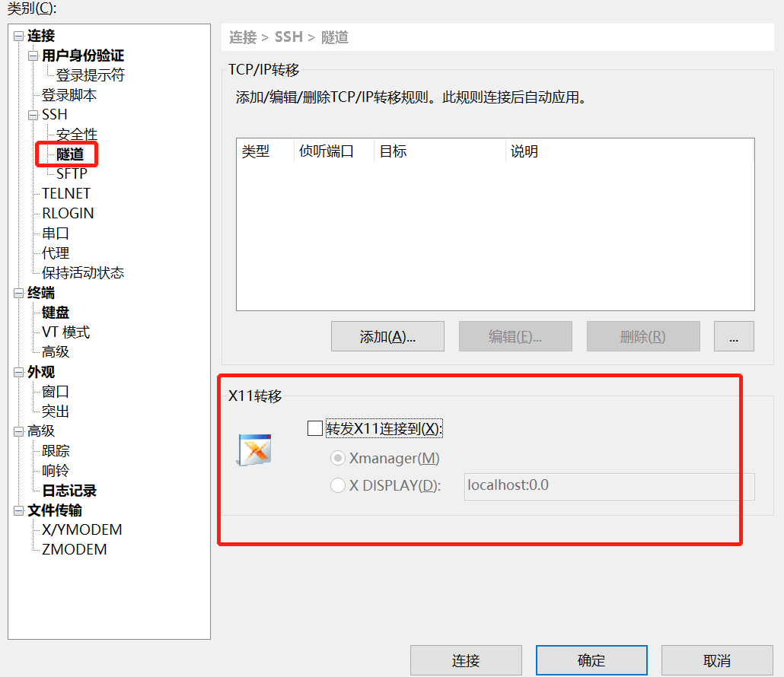This screenshot has height=677, width=784.
Task: Open X/YMODEM settings
Action: pyautogui.click(x=82, y=529)
